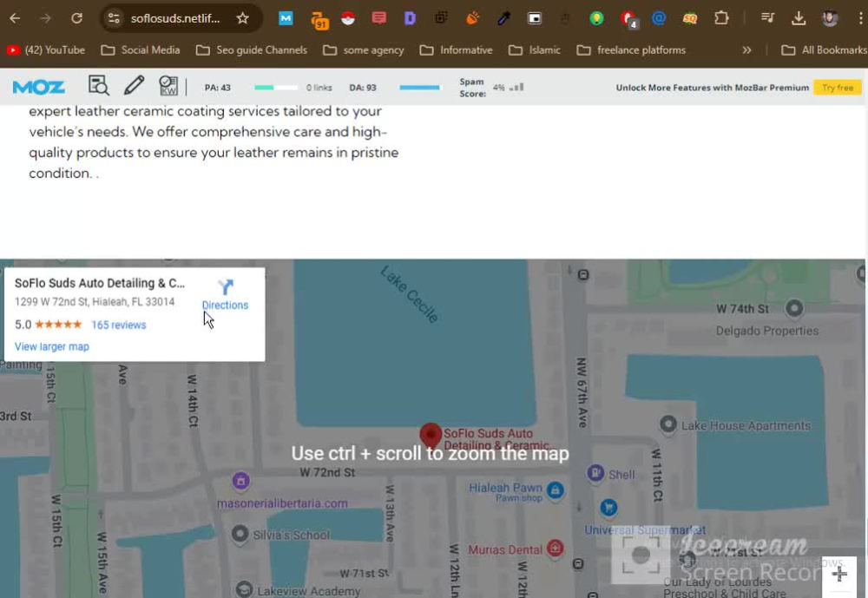Viewport: 868px width, 598px height.
Task: Open the Social Media bookmarks folder
Action: (141, 49)
